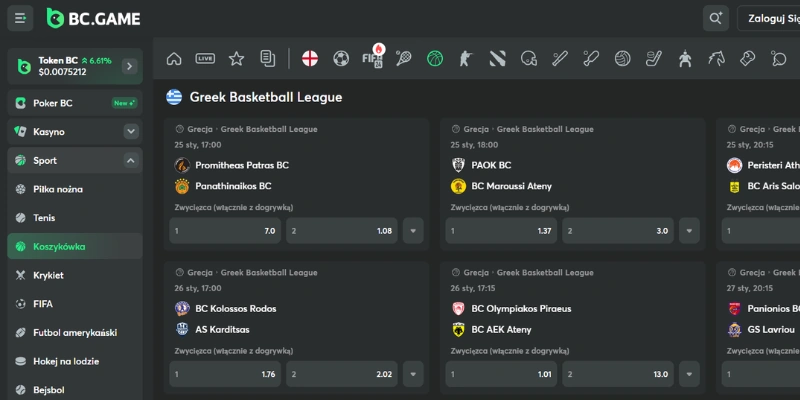This screenshot has height=400, width=800.
Task: Click the Zaloguj Się login button
Action: [x=769, y=19]
